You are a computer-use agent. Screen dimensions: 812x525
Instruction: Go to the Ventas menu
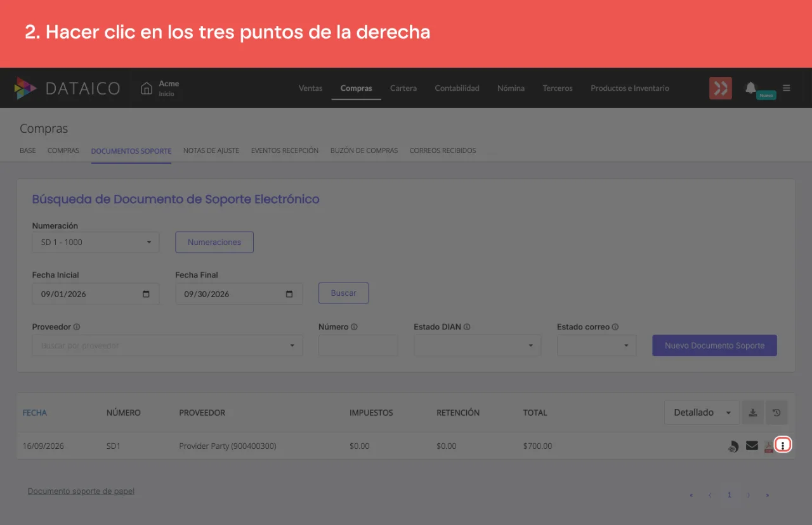[x=311, y=88]
